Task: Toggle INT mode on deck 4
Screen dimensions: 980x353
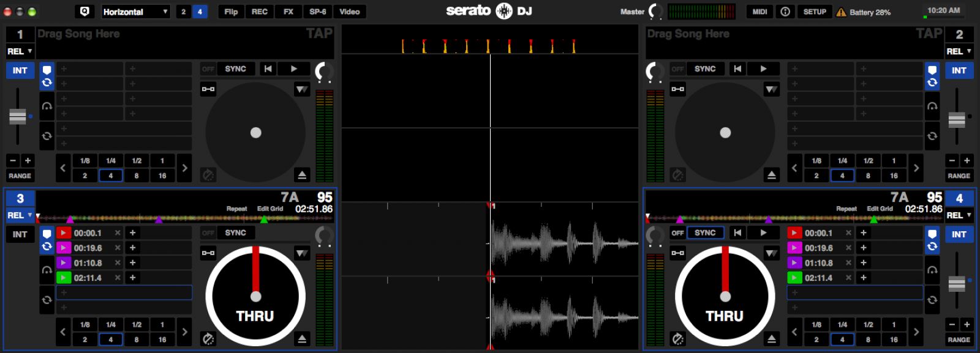Action: 959,234
